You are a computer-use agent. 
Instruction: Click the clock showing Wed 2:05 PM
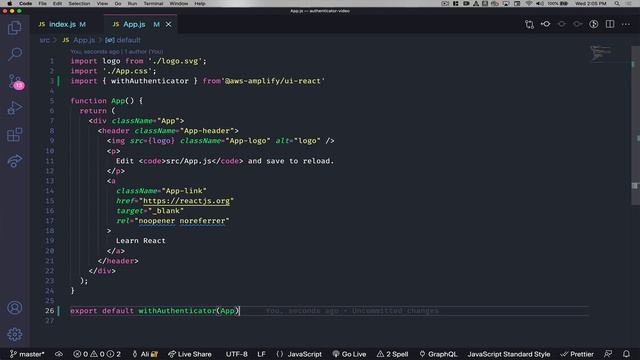[x=591, y=3]
